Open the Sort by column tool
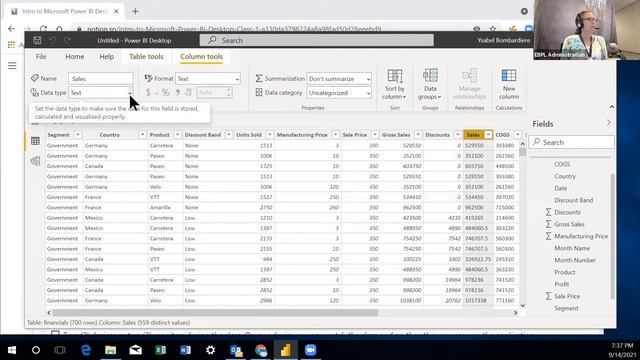Image resolution: width=640 pixels, height=360 pixels. pyautogui.click(x=395, y=84)
